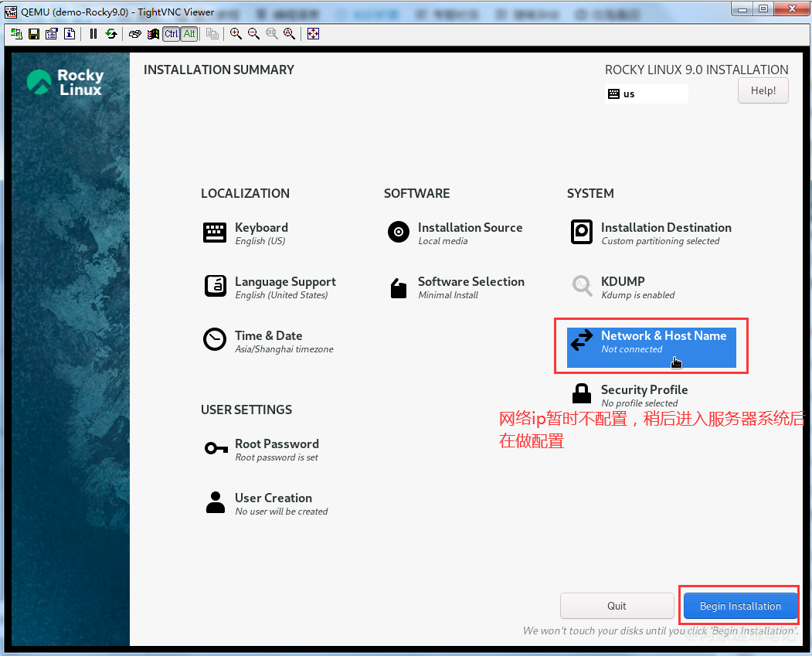Click the Zoom Out magnifier icon
The height and width of the screenshot is (656, 812).
(253, 33)
